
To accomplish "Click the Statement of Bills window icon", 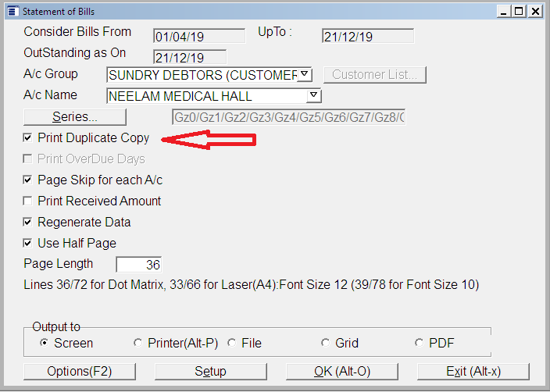I will [13, 11].
